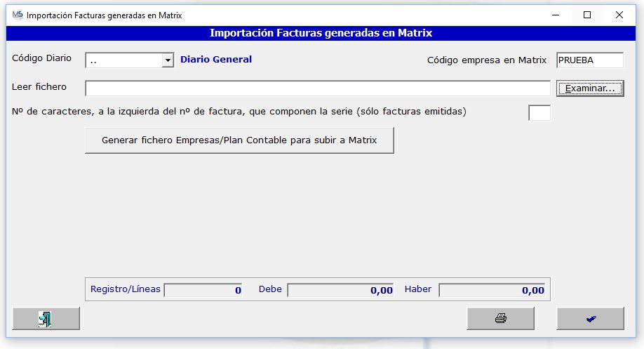The image size is (644, 349).
Task: Click the Código empresa en Matrix field
Action: pyautogui.click(x=590, y=60)
